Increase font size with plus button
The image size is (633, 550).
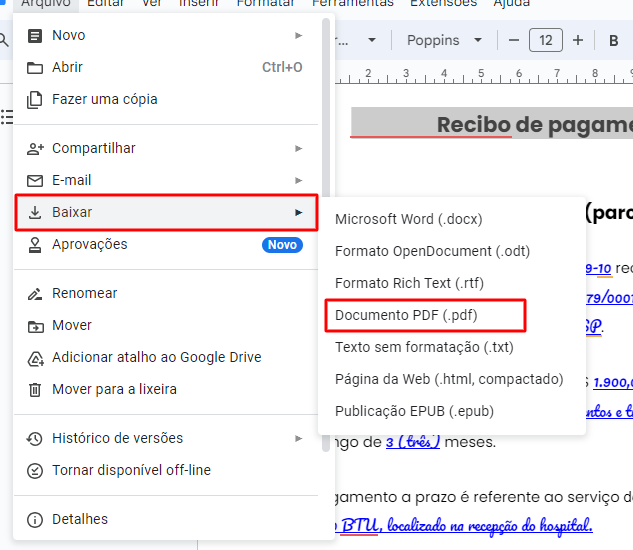click(578, 40)
